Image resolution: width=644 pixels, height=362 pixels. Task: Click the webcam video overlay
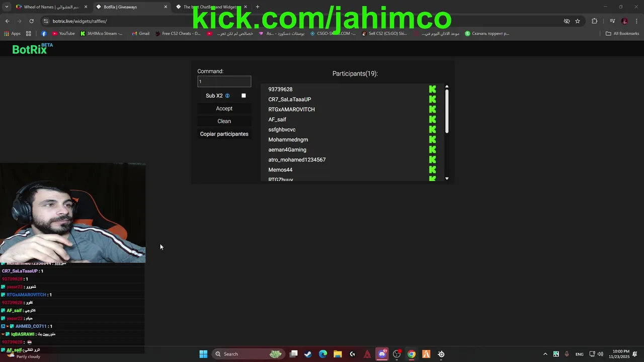pyautogui.click(x=73, y=213)
